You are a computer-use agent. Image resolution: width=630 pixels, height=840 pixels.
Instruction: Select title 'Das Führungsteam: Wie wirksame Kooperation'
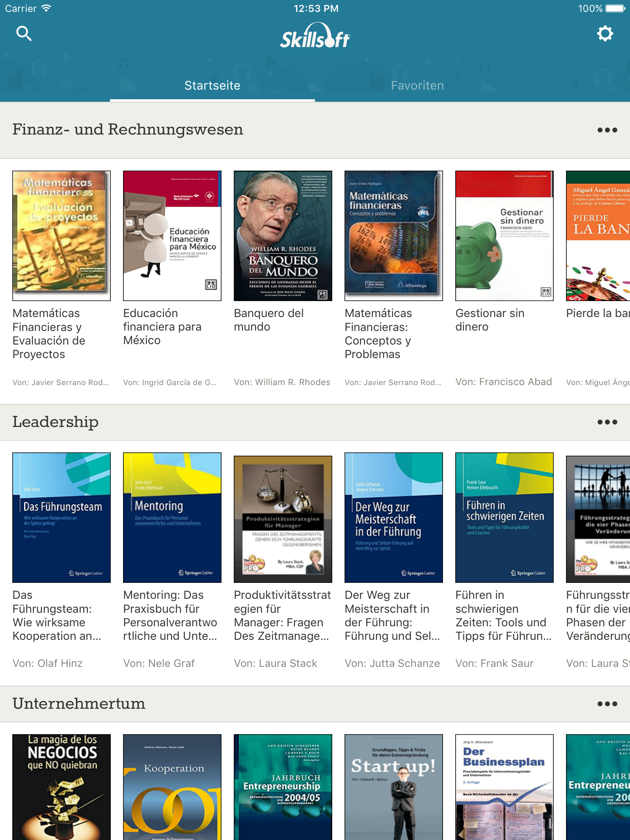click(57, 616)
